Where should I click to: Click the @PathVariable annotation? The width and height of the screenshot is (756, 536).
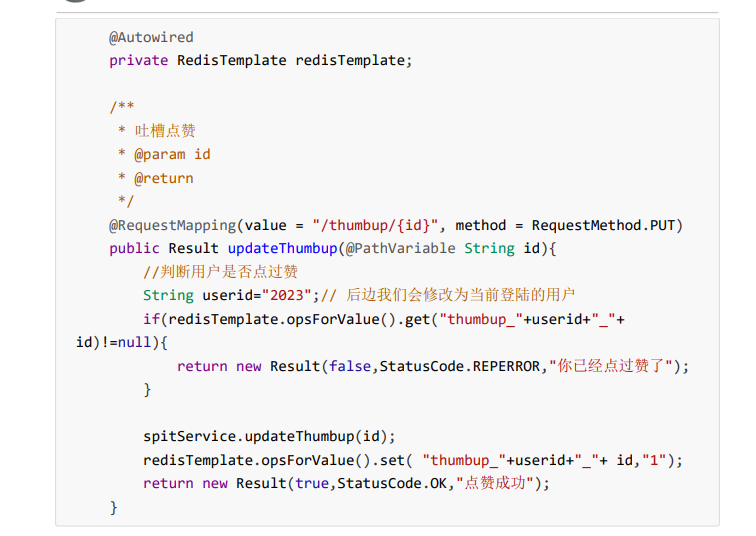coord(400,248)
